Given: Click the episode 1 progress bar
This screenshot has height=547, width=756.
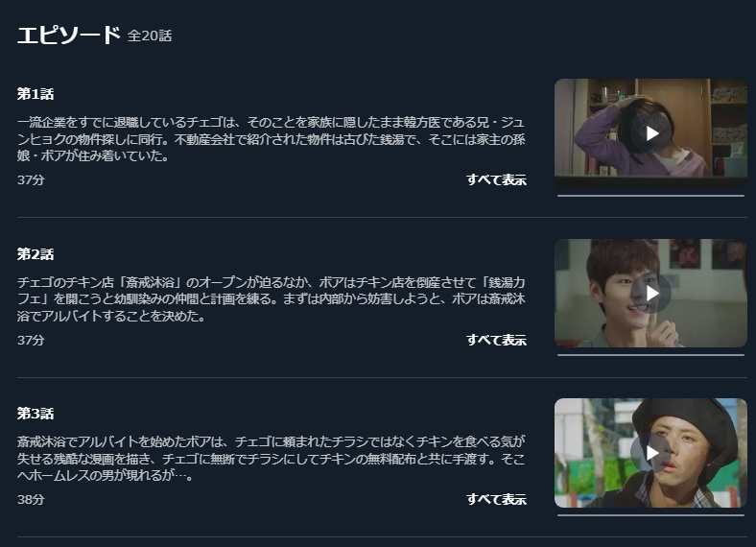Looking at the screenshot, I should click(x=650, y=196).
